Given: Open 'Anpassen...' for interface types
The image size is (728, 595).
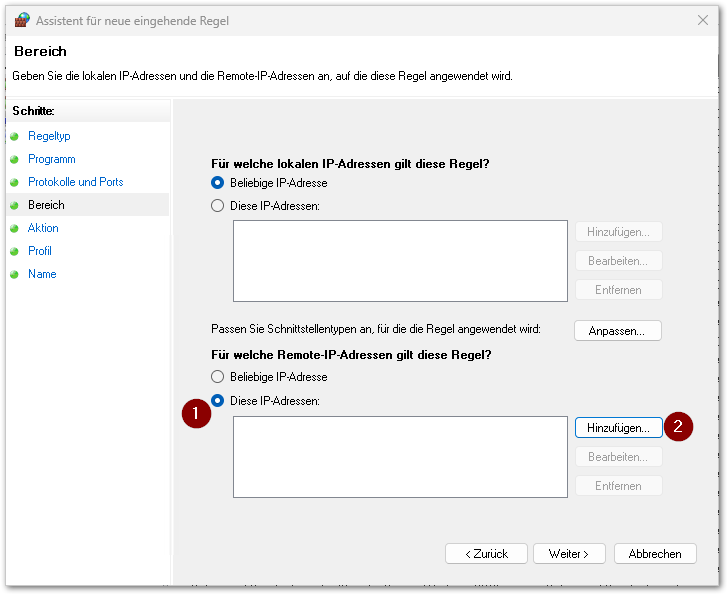Looking at the screenshot, I should tap(617, 330).
